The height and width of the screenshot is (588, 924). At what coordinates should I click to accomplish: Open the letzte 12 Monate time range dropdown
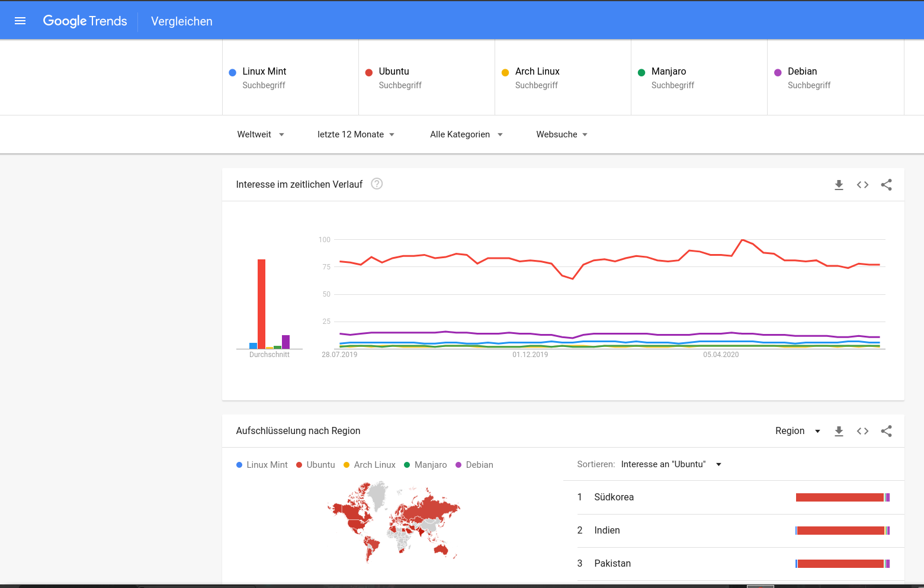pos(356,134)
